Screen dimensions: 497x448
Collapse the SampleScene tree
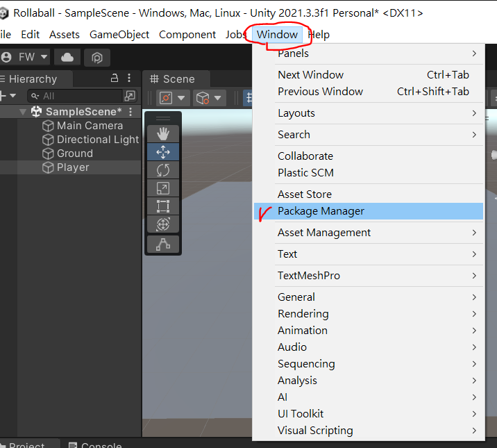tap(22, 112)
